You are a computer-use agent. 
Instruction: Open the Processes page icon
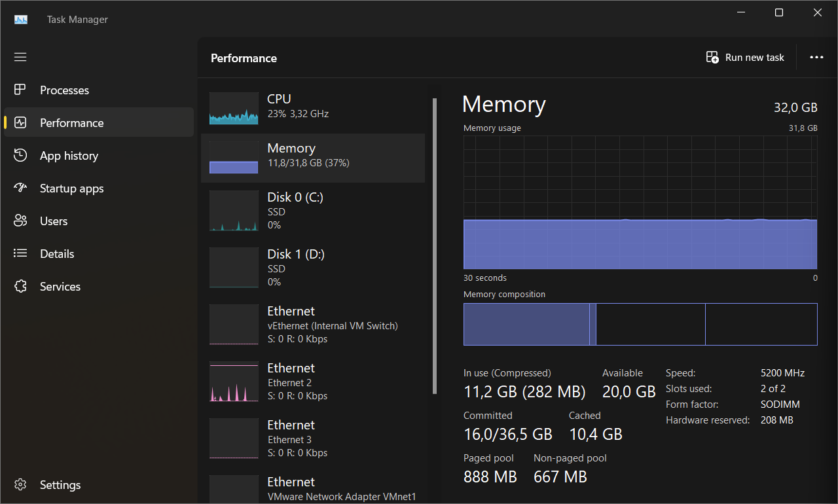click(x=20, y=90)
